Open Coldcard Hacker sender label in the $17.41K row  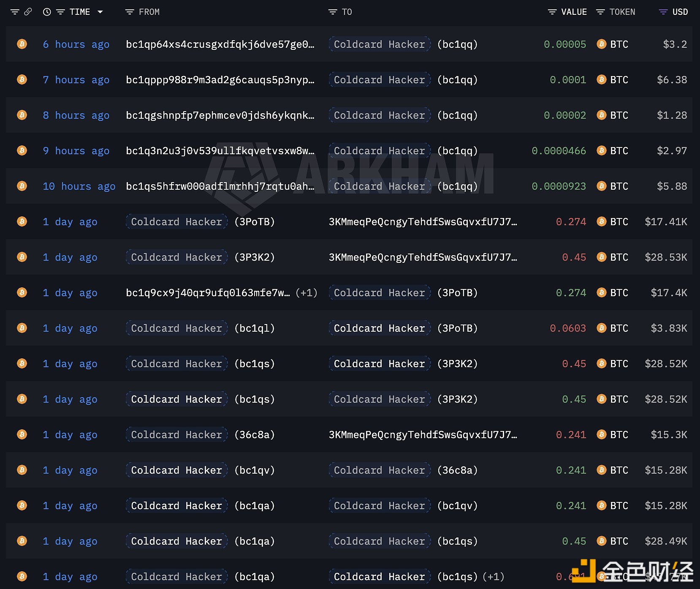[176, 222]
